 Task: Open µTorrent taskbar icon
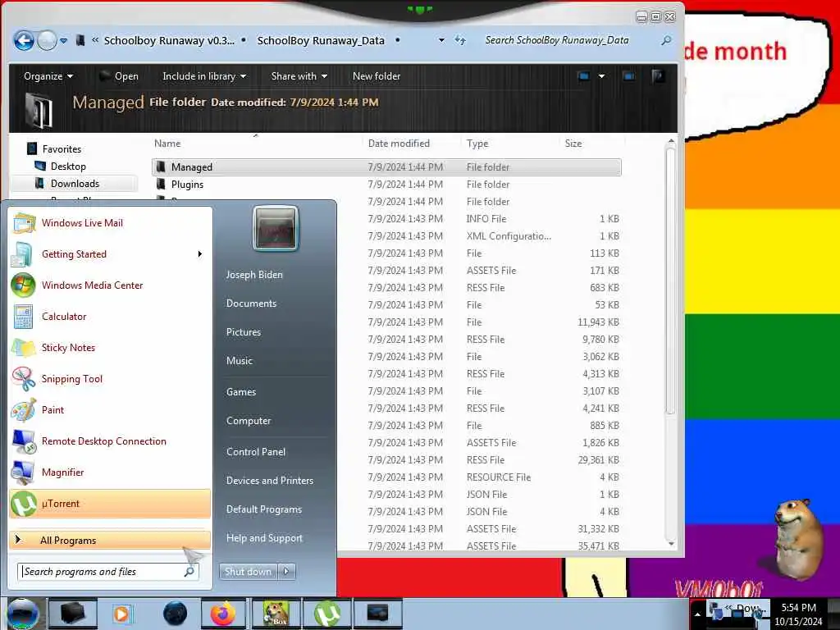coord(326,614)
